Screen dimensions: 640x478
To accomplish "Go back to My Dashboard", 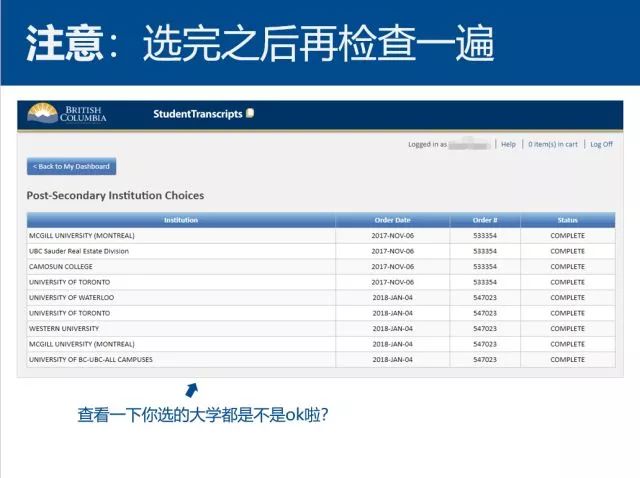I will [x=71, y=167].
